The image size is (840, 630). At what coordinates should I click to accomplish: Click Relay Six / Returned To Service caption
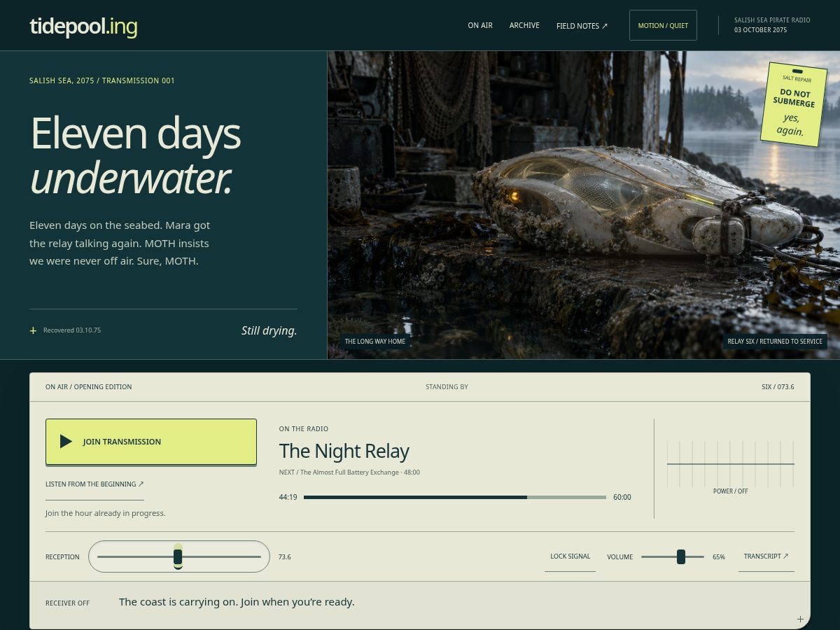775,342
